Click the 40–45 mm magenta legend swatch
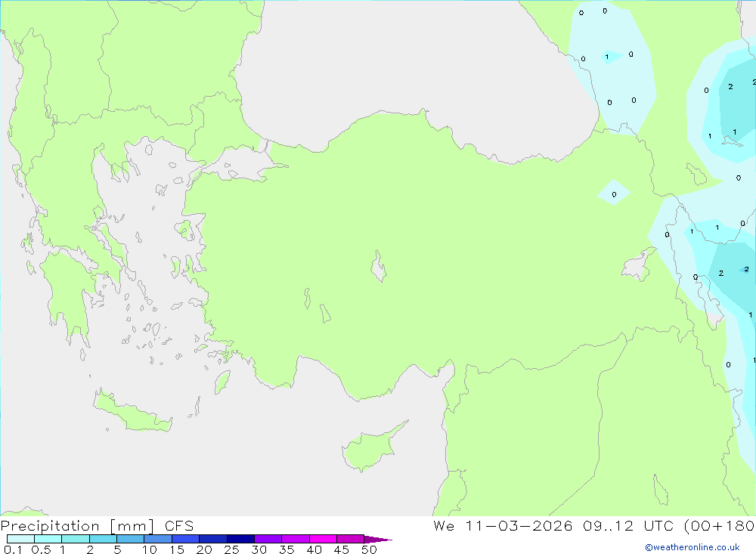The width and height of the screenshot is (756, 554). (323, 539)
